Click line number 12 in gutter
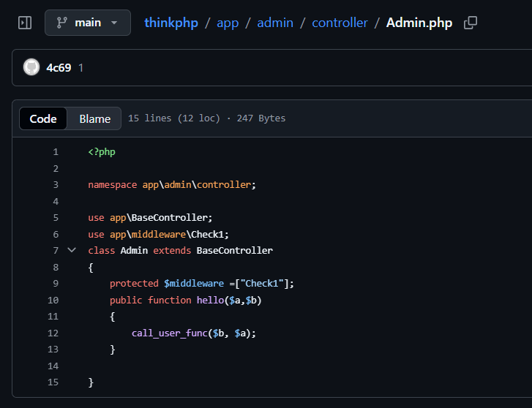This screenshot has height=408, width=532. (53, 333)
